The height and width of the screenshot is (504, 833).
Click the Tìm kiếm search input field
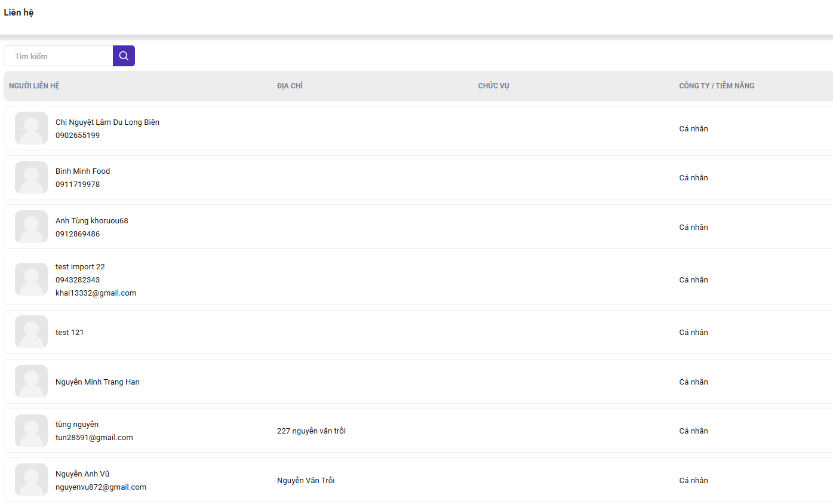59,56
